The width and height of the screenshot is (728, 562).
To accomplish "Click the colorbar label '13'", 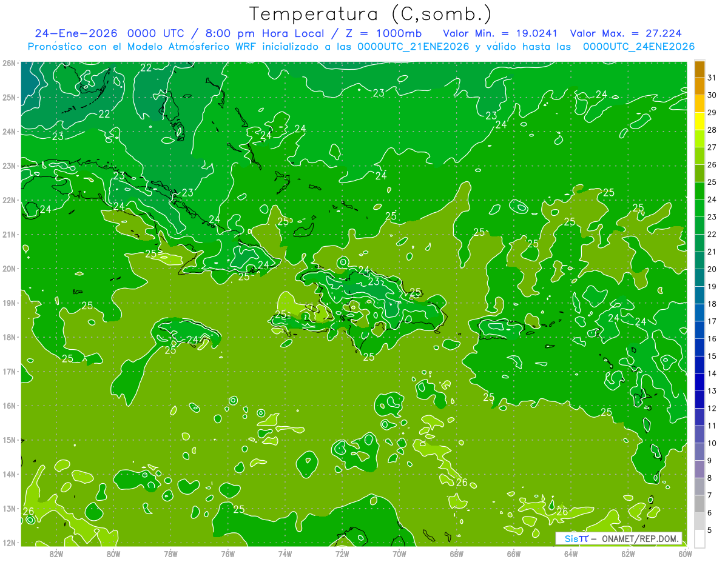I will [x=712, y=391].
